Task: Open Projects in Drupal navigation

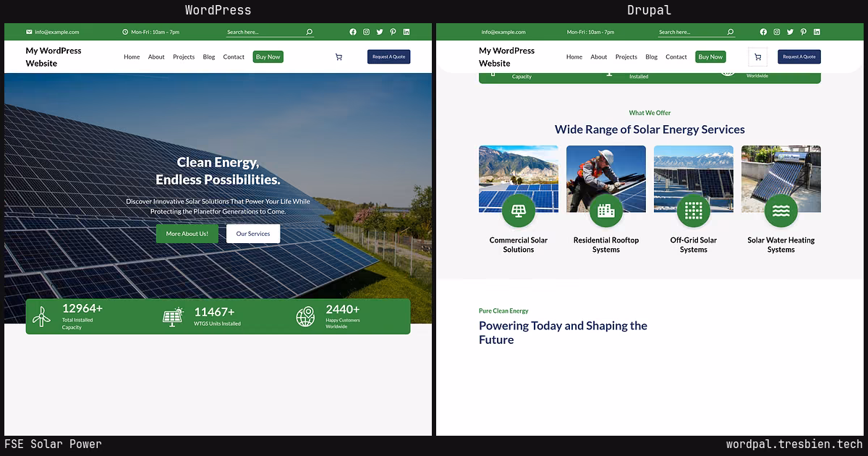Action: (626, 56)
